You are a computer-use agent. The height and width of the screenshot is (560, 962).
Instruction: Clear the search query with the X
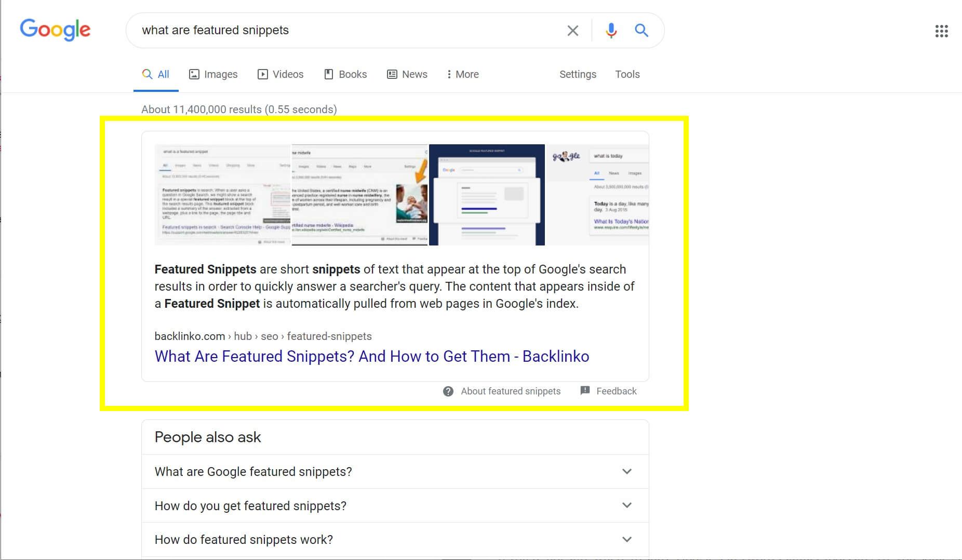(573, 30)
